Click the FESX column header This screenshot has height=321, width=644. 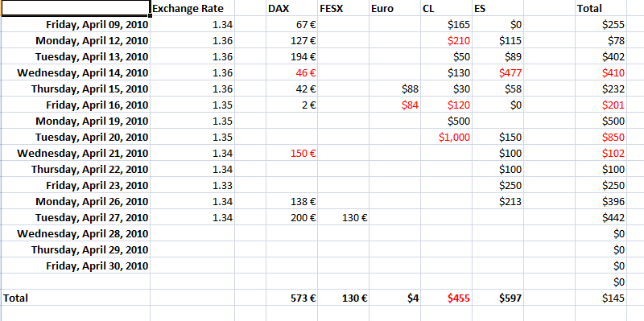tap(344, 8)
